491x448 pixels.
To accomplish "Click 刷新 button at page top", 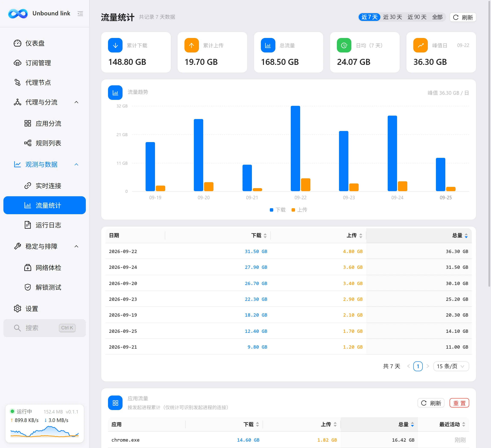I will [463, 17].
